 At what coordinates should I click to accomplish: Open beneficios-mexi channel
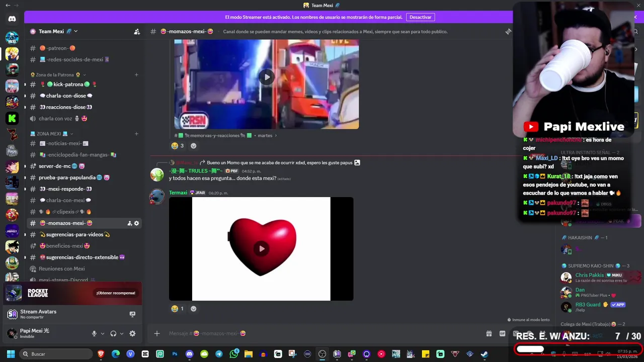click(84, 246)
